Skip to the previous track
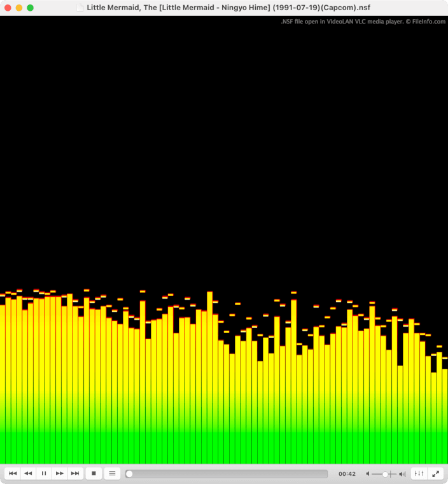448x484 pixels. (13, 473)
